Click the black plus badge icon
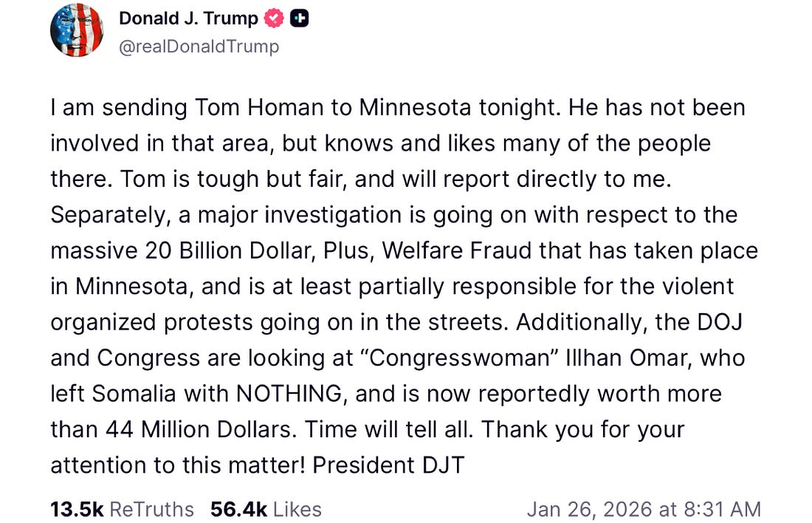 click(299, 19)
